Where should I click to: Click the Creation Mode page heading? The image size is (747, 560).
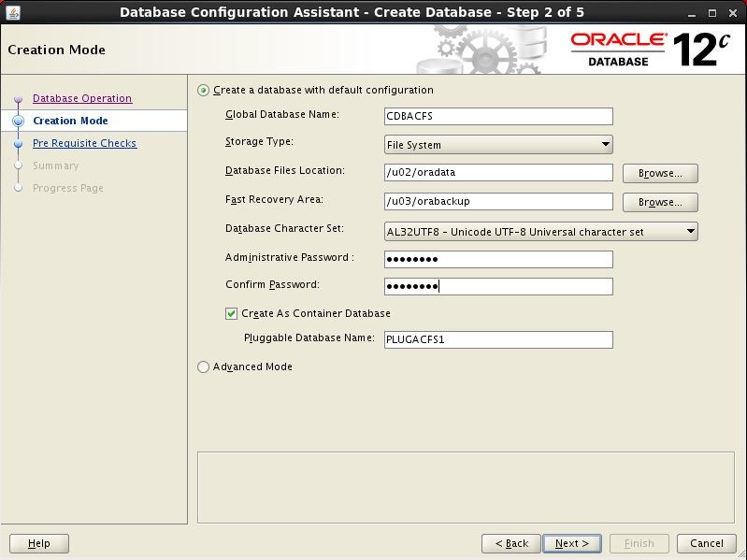(56, 50)
